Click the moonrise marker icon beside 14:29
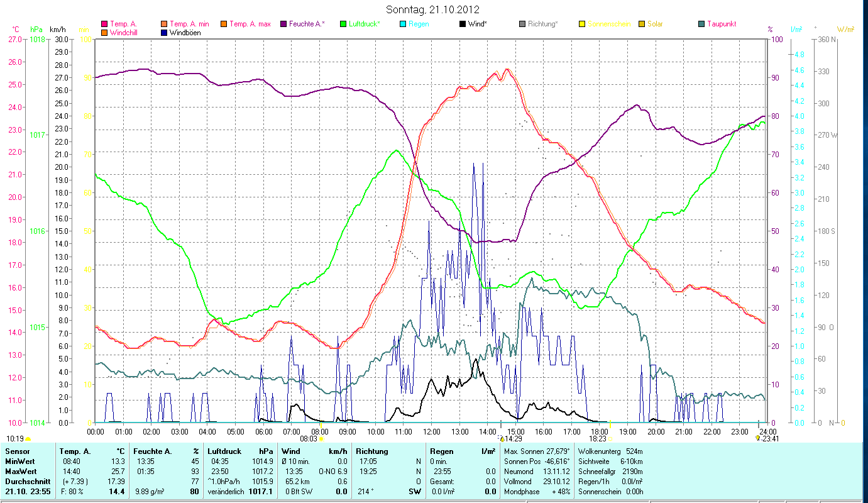The width and height of the screenshot is (868, 503). [501, 438]
